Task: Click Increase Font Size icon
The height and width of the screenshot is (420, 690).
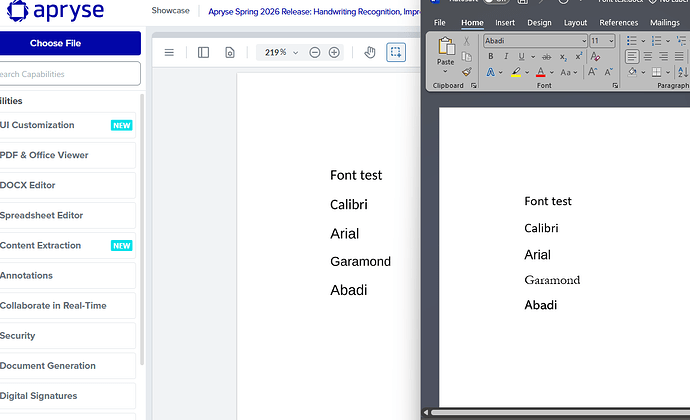Action: [593, 72]
